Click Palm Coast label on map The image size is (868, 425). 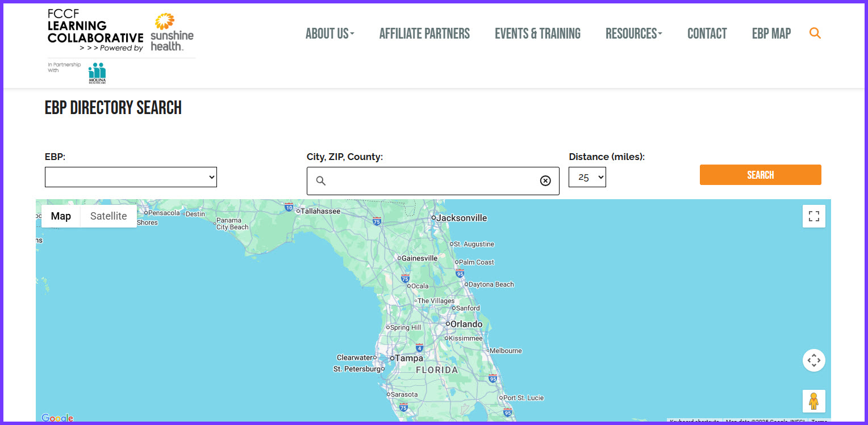(x=477, y=262)
